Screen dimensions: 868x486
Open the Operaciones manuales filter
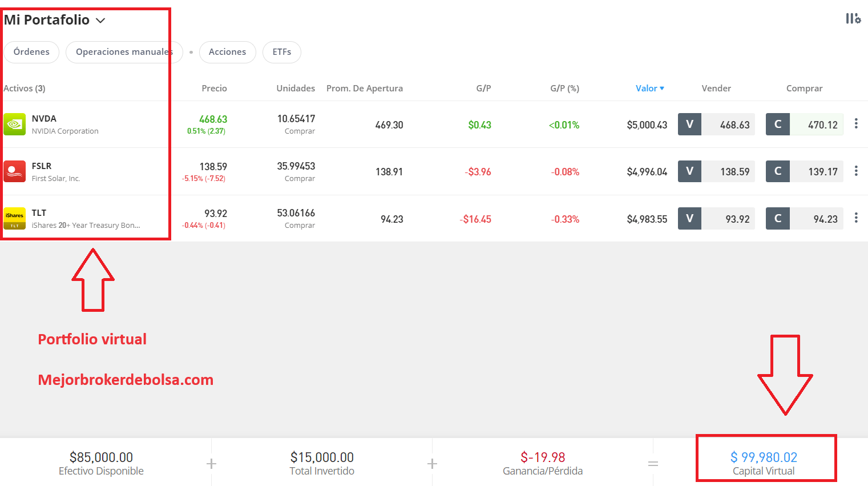[x=124, y=52]
